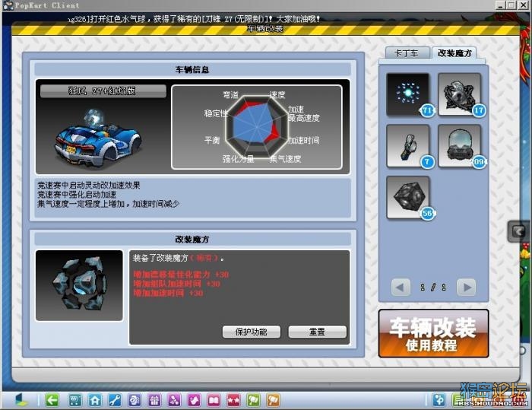Select the tool item with count 7
This screenshot has width=532, height=410.
point(408,146)
